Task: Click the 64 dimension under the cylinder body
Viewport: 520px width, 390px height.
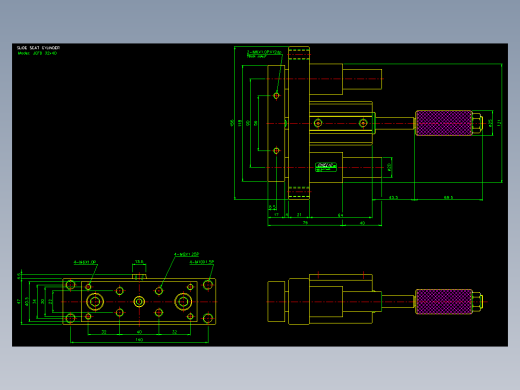Action: coord(340,215)
